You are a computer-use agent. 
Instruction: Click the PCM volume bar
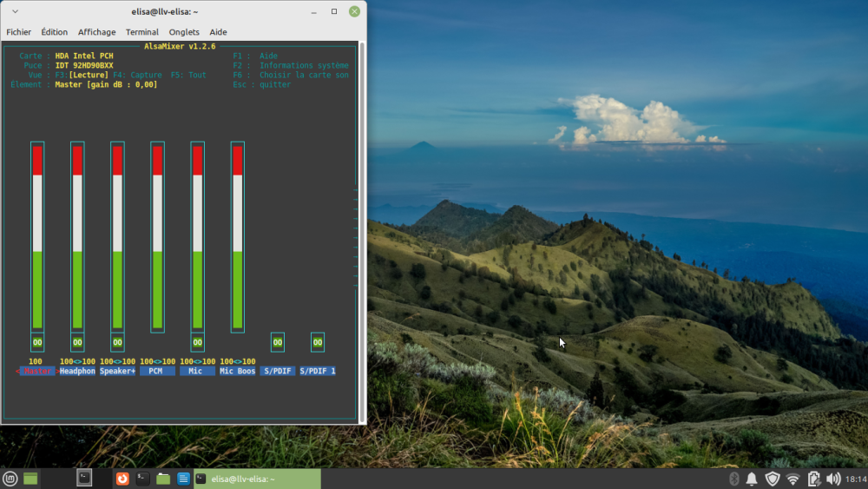coord(157,236)
